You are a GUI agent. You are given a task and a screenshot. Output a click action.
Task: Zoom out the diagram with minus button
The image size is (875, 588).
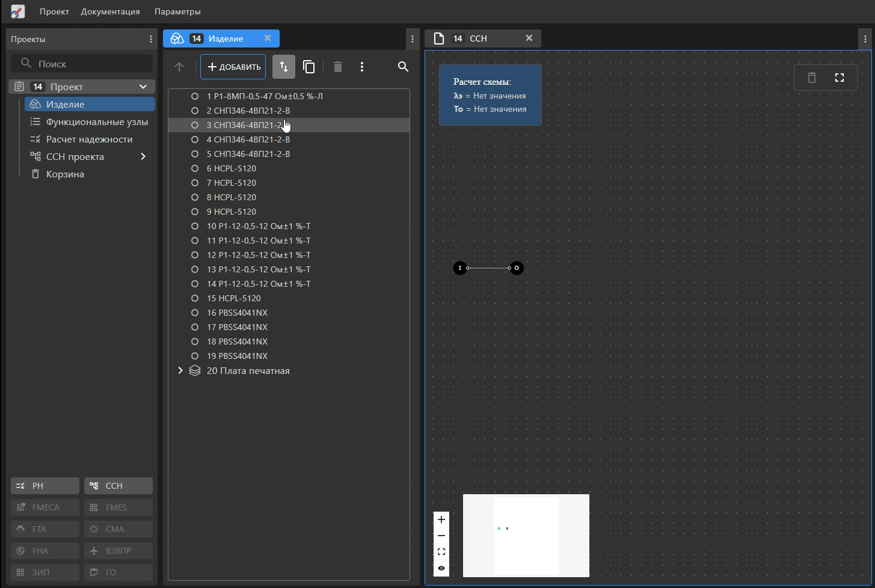(441, 536)
